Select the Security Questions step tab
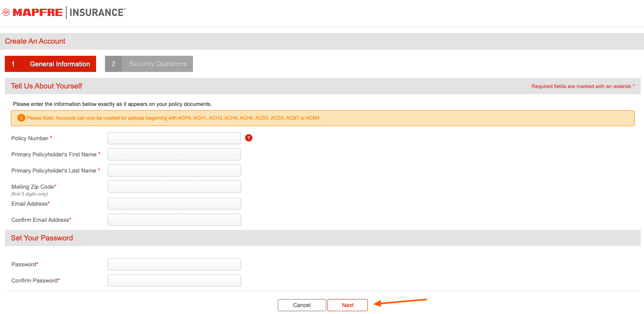This screenshot has height=314, width=644. [x=149, y=64]
